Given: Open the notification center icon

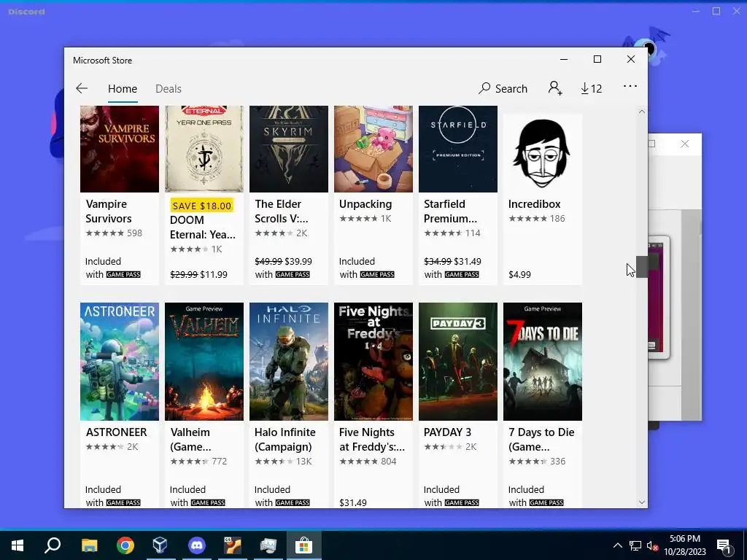Looking at the screenshot, I should 724,546.
